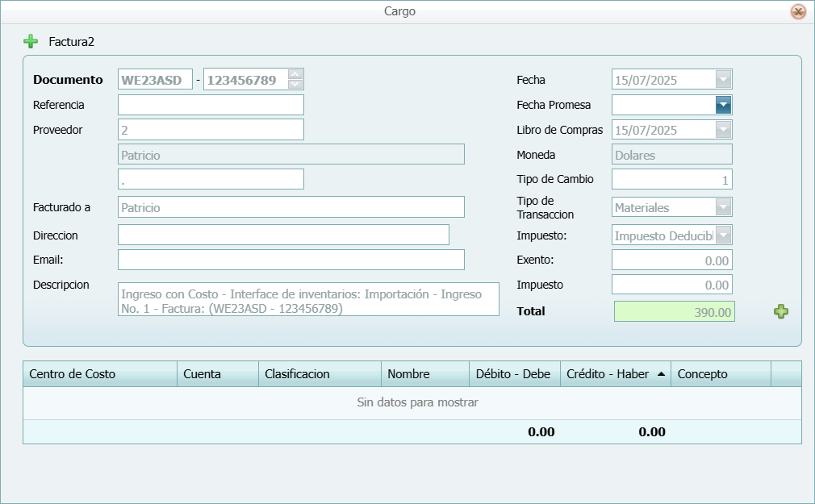Click the green plus icon beside Factura2
The width and height of the screenshot is (815, 504).
tap(31, 41)
